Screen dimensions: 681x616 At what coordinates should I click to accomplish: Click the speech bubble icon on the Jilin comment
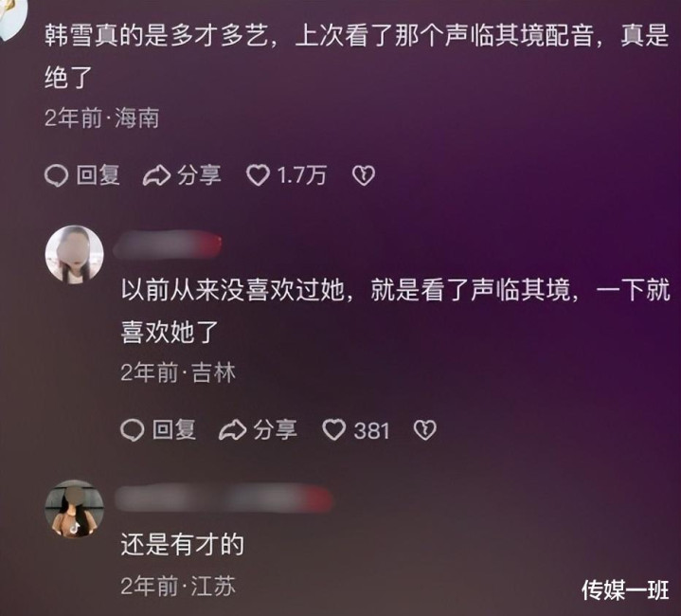[132, 430]
